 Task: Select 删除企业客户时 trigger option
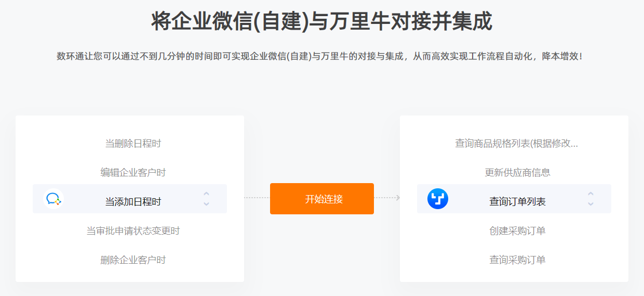click(133, 260)
